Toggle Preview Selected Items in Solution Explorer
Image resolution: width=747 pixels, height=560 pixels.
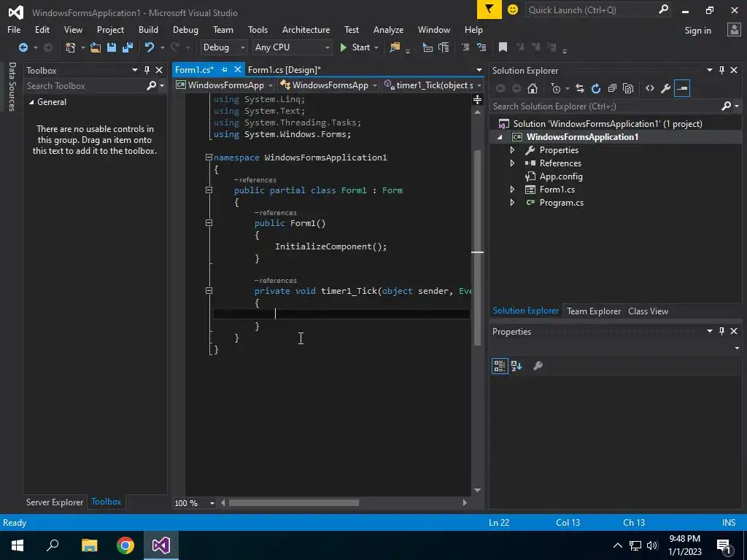[x=682, y=88]
